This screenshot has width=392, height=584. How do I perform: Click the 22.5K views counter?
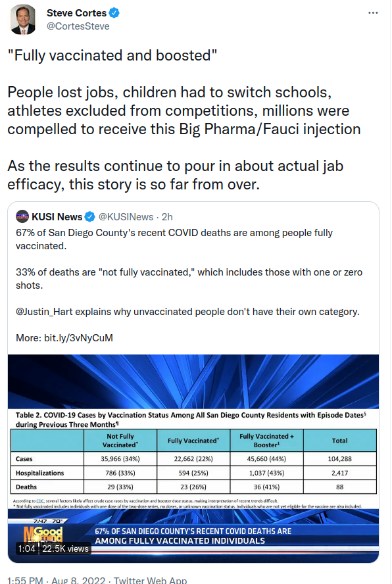(65, 548)
